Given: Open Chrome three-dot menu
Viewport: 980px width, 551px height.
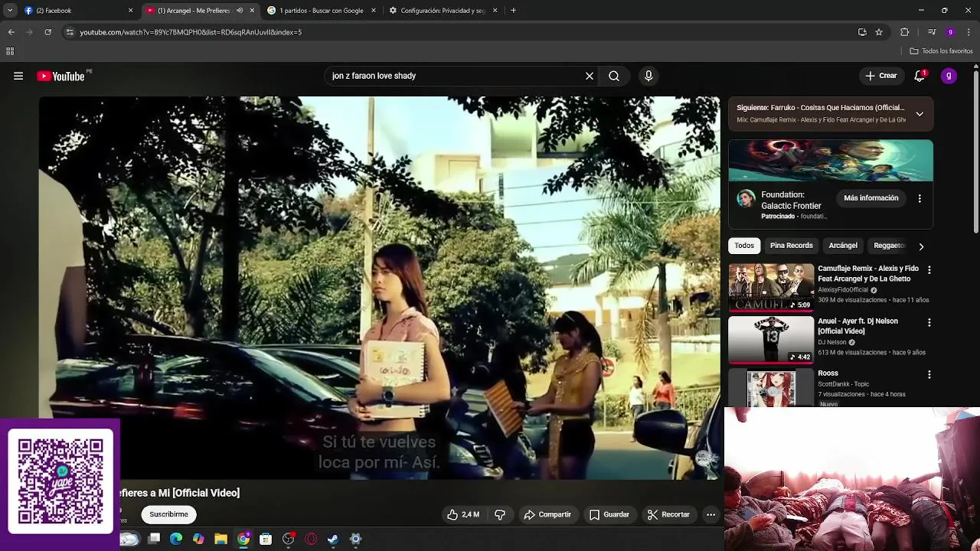Looking at the screenshot, I should [969, 32].
